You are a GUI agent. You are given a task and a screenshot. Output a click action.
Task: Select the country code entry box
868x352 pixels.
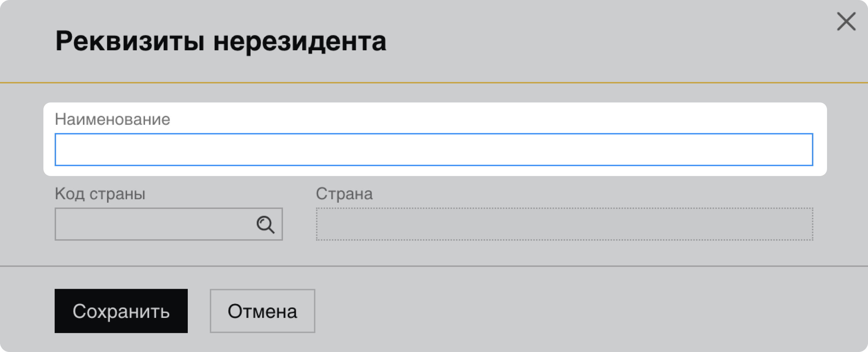(x=152, y=224)
